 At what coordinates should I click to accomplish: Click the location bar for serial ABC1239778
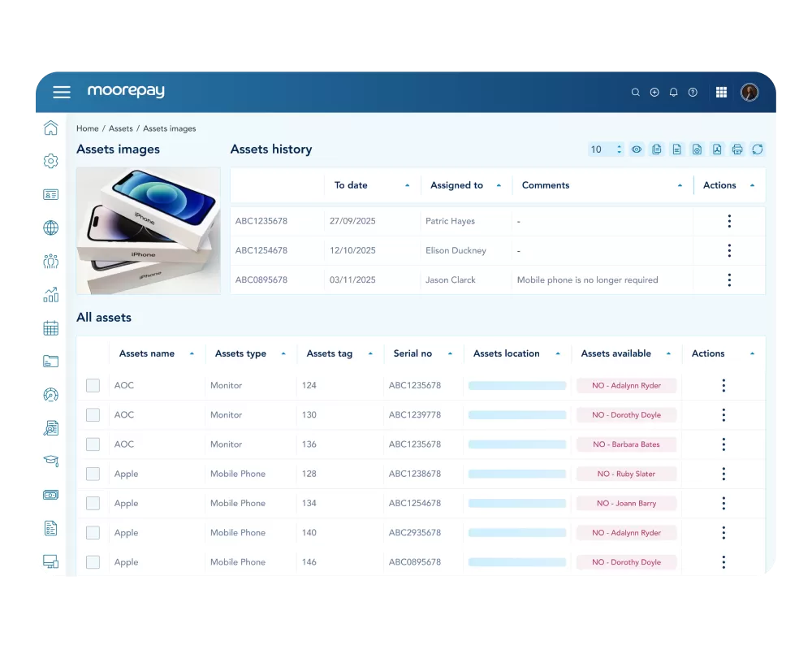click(x=516, y=414)
